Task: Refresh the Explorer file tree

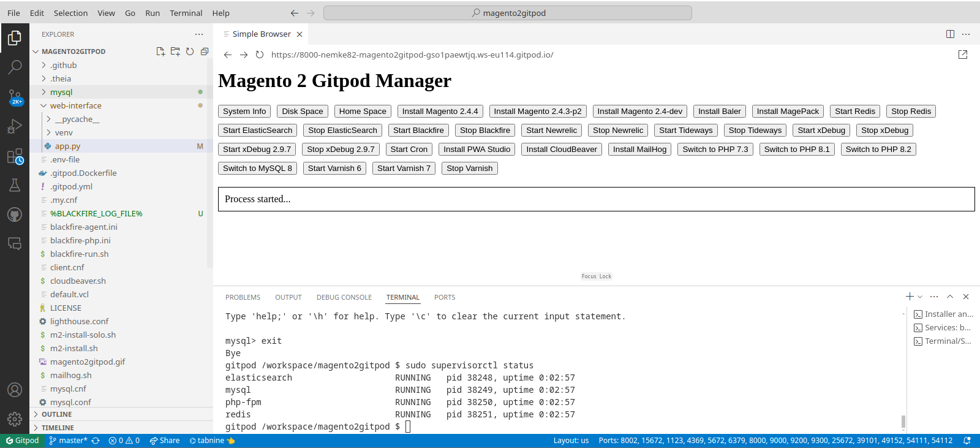Action: 190,51
